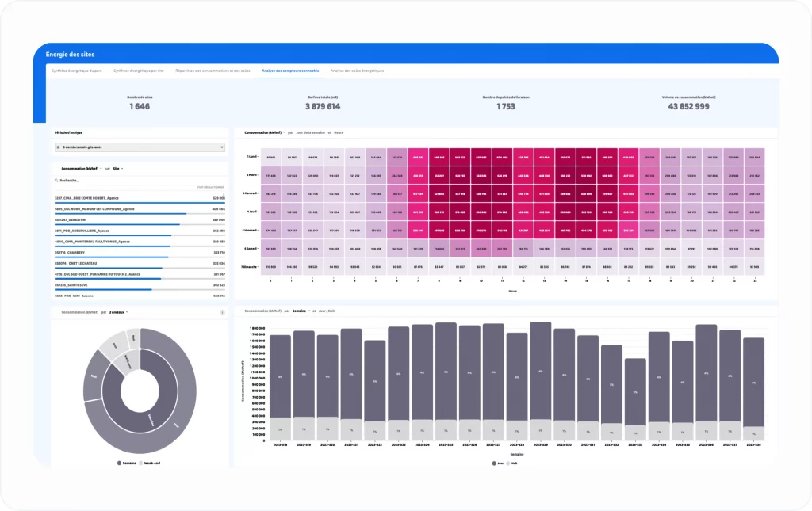Open the 'Semaine' dropdown above bar chart
Image resolution: width=812 pixels, height=511 pixels.
300,311
